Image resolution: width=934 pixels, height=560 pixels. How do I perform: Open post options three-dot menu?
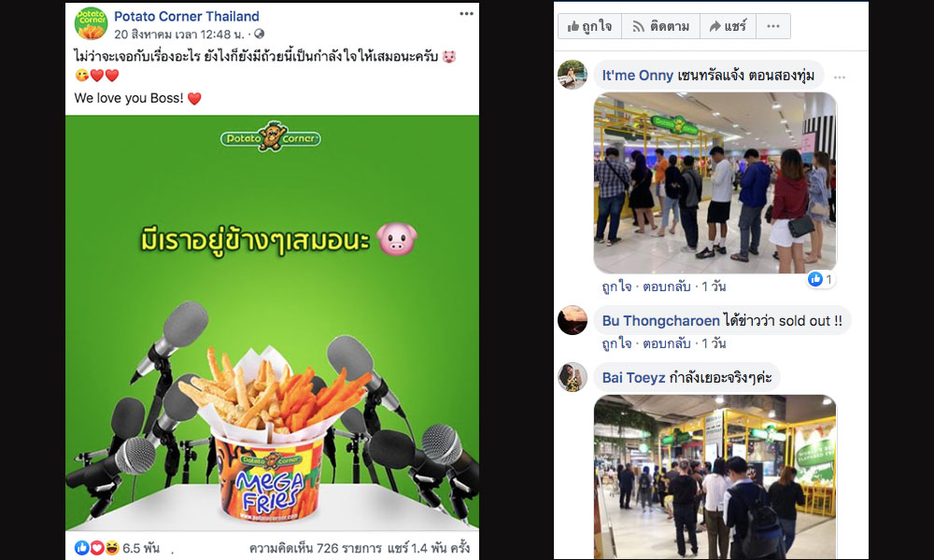[466, 14]
